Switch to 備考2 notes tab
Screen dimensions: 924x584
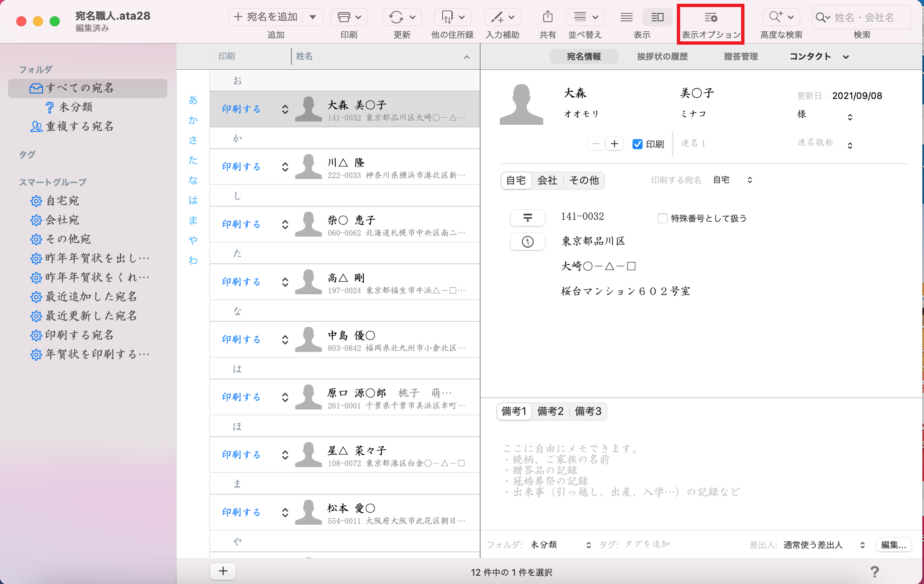click(550, 412)
